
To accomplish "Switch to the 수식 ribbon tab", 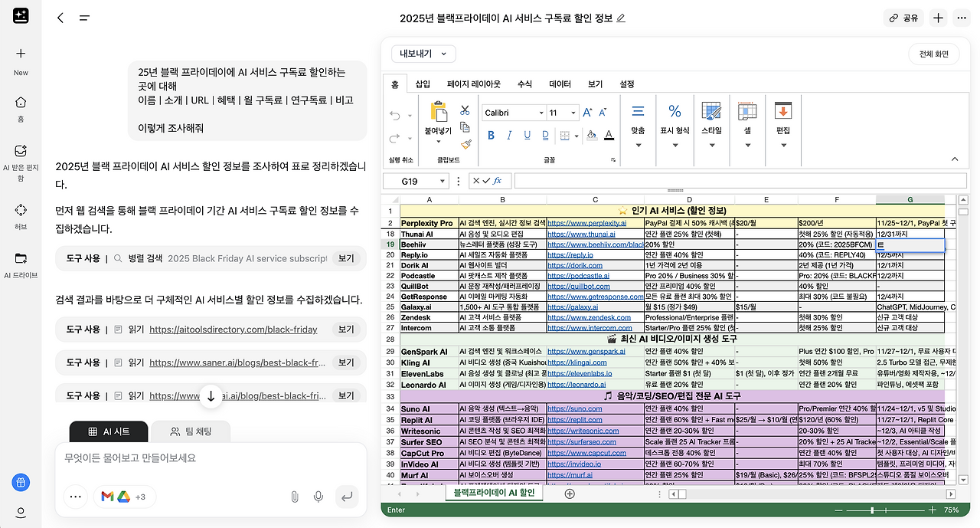I will click(524, 84).
